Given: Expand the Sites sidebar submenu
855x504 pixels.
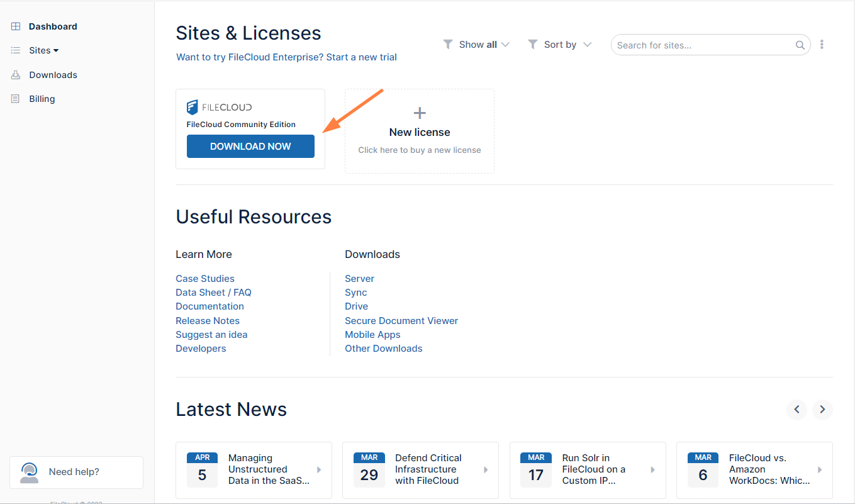Looking at the screenshot, I should 55,50.
